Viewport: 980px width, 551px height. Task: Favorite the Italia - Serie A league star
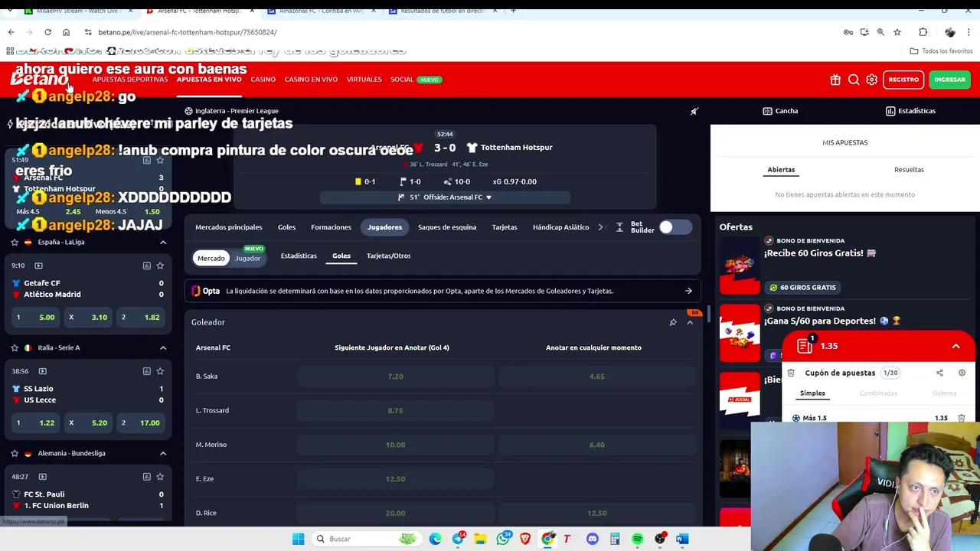click(x=15, y=347)
